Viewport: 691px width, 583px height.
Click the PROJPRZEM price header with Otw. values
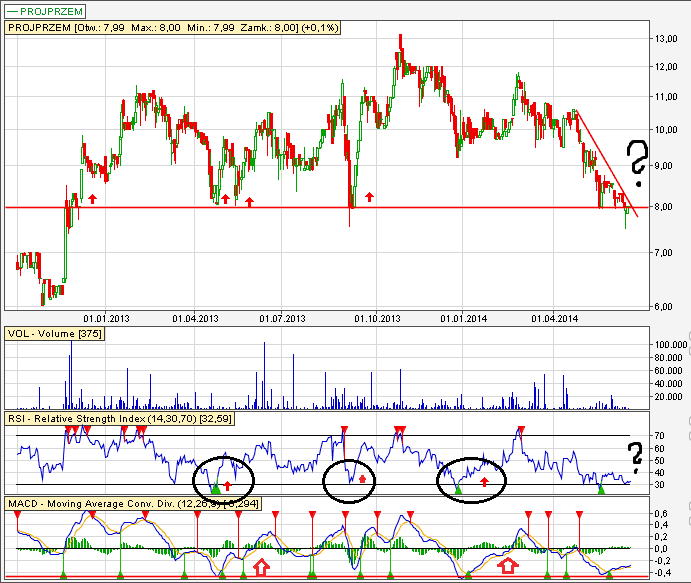(172, 28)
